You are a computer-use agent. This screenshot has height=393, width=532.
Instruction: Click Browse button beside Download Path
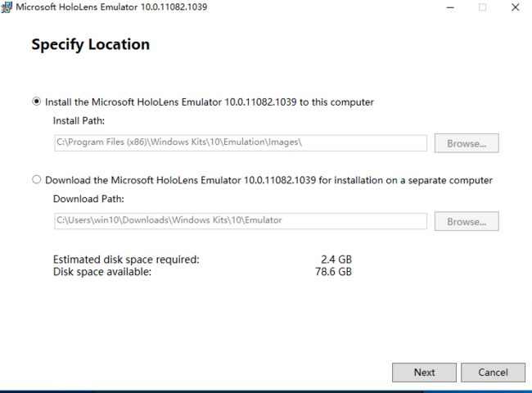click(x=467, y=221)
